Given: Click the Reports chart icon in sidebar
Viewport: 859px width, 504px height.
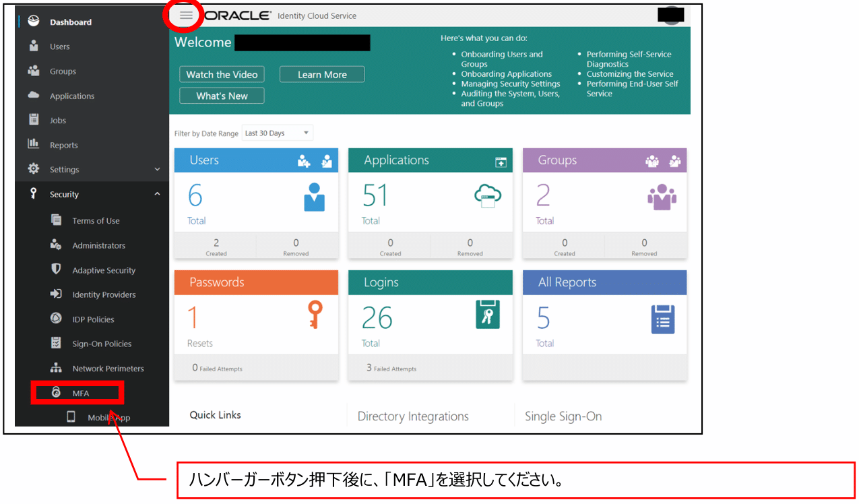Looking at the screenshot, I should point(33,144).
